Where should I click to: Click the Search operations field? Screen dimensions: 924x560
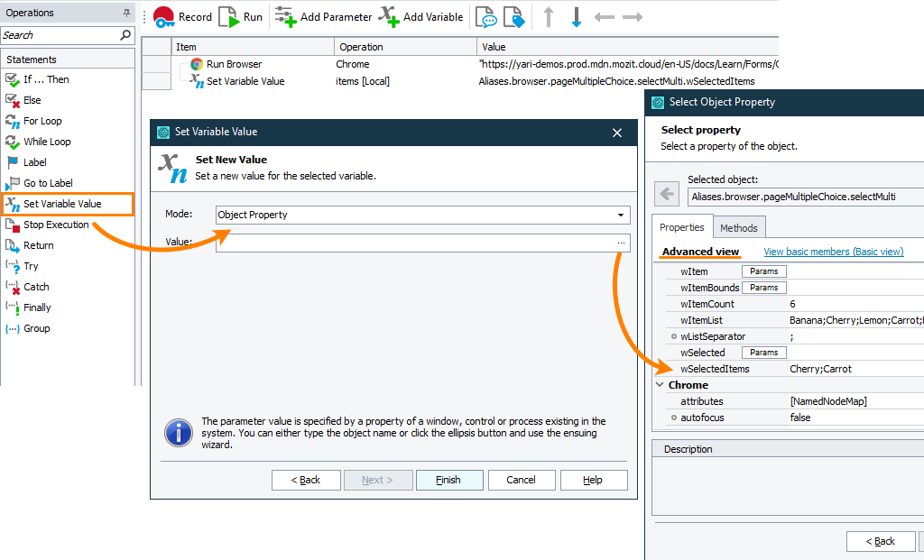click(60, 35)
